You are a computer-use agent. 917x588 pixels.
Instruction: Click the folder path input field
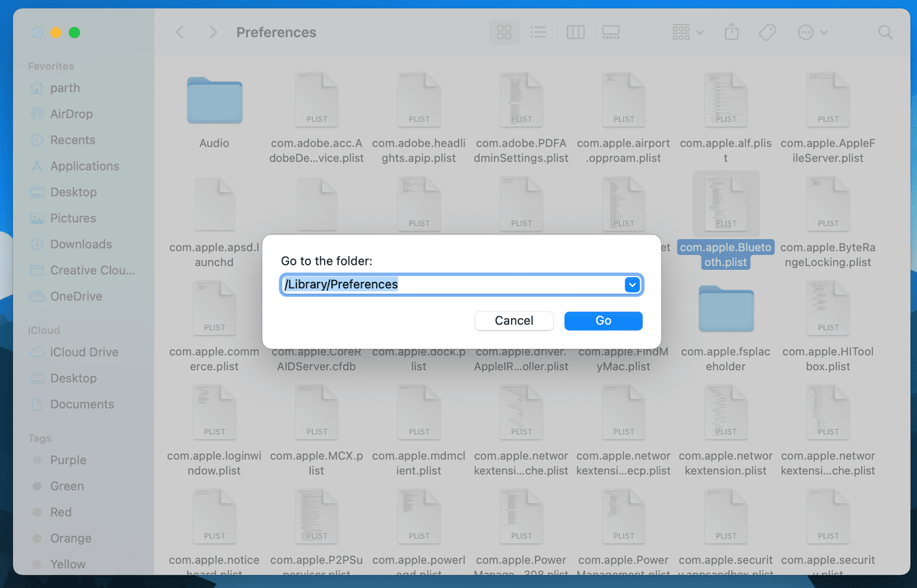tap(461, 284)
